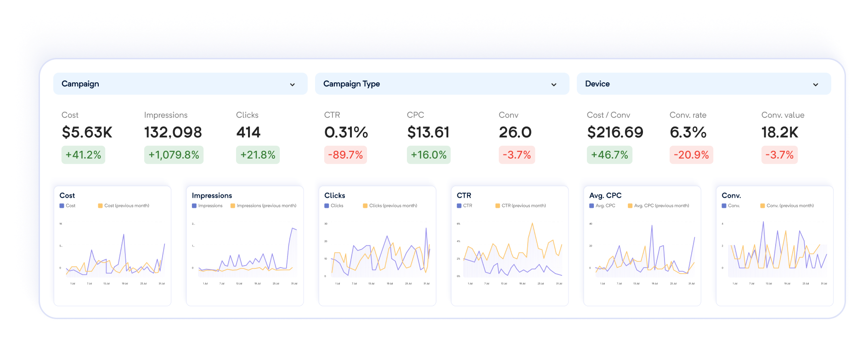The width and height of the screenshot is (868, 343).
Task: Toggle the Cost (previous month) legend series
Action: coord(100,206)
